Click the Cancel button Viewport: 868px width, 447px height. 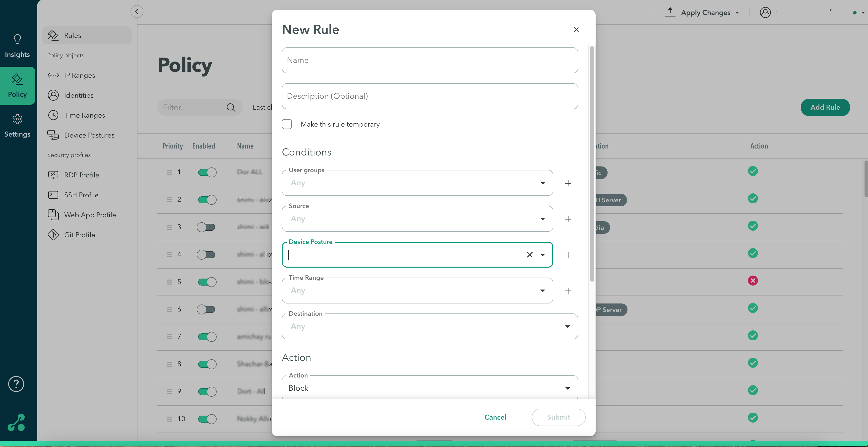pyautogui.click(x=495, y=417)
